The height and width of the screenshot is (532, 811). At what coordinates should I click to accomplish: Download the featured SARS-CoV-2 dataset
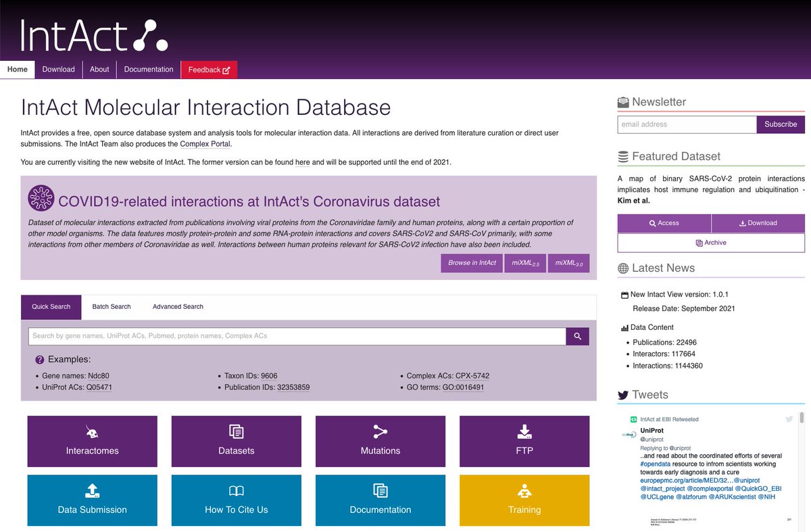(757, 223)
